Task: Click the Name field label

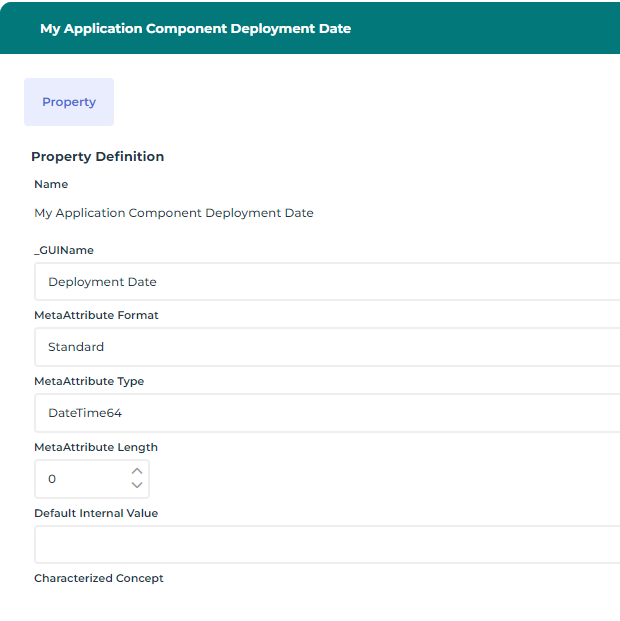Action: coord(51,184)
